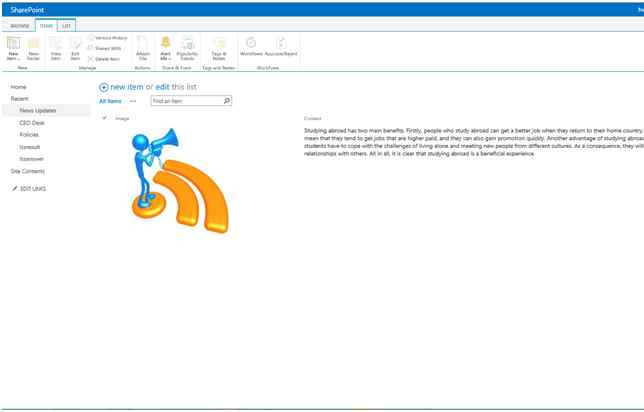The height and width of the screenshot is (412, 644).
Task: Go to Home in the left navigation
Action: pyautogui.click(x=18, y=87)
